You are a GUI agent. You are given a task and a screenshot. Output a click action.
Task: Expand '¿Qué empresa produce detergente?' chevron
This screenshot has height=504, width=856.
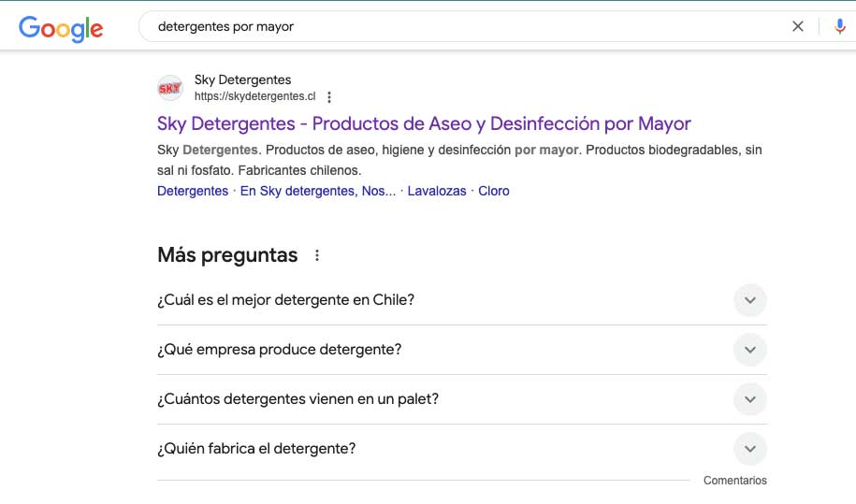tap(750, 350)
